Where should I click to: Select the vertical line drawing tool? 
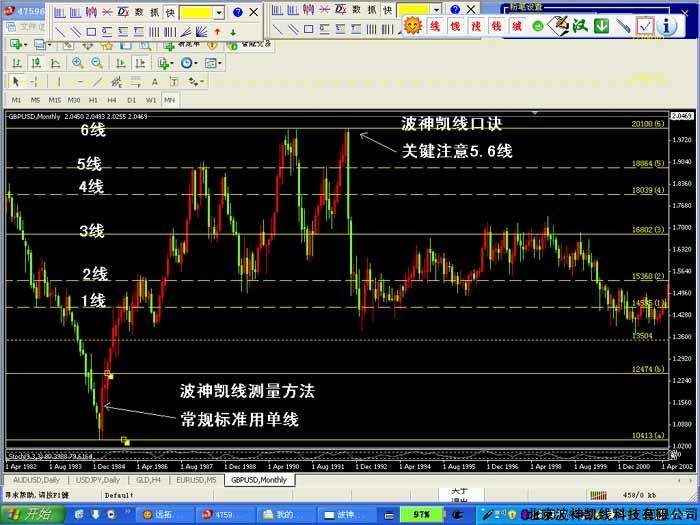click(58, 82)
